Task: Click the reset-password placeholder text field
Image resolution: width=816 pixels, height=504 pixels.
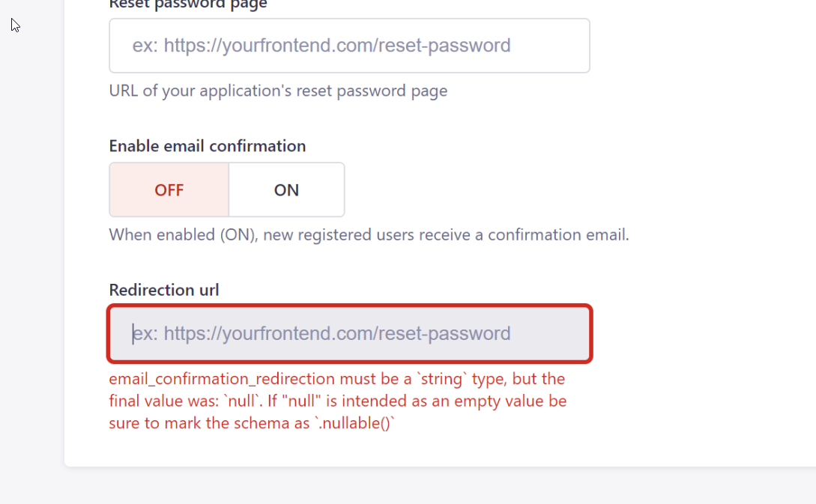Action: point(349,45)
